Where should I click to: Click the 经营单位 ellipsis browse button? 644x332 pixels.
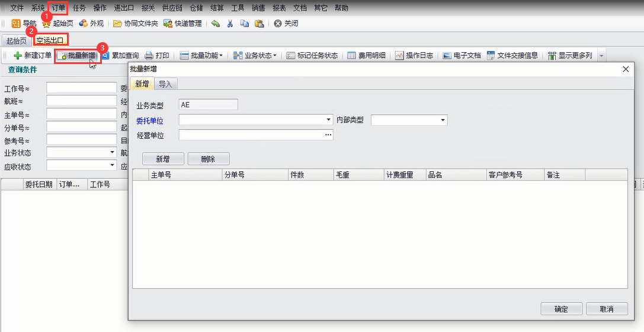click(x=328, y=135)
